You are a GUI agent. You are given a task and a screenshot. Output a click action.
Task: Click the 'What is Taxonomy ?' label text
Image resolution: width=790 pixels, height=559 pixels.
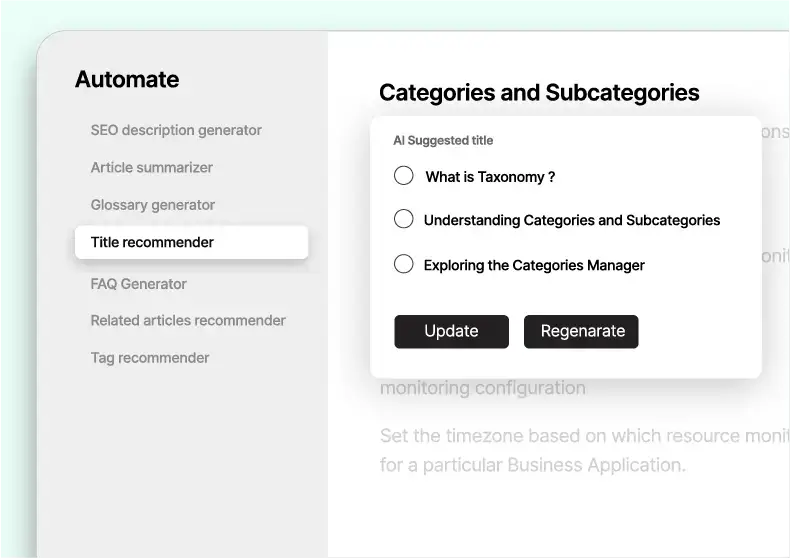point(490,177)
